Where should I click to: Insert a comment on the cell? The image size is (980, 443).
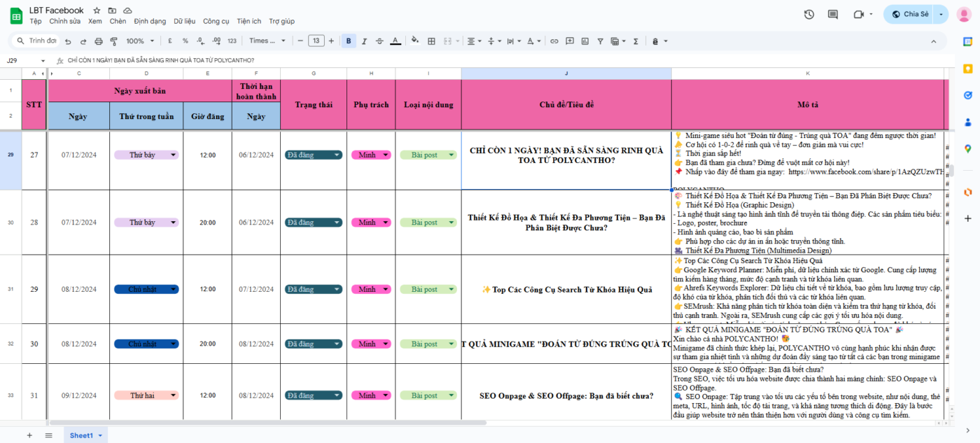(569, 41)
